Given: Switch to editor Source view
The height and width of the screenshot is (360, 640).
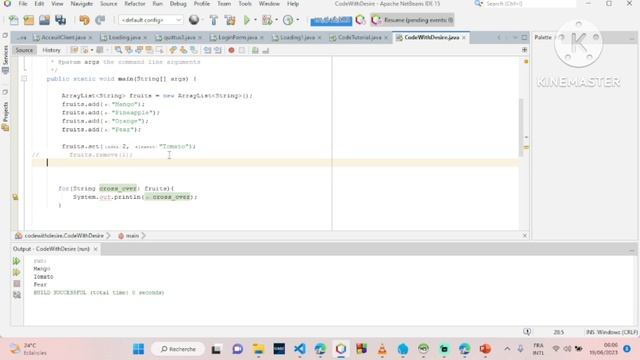Looking at the screenshot, I should (24, 50).
